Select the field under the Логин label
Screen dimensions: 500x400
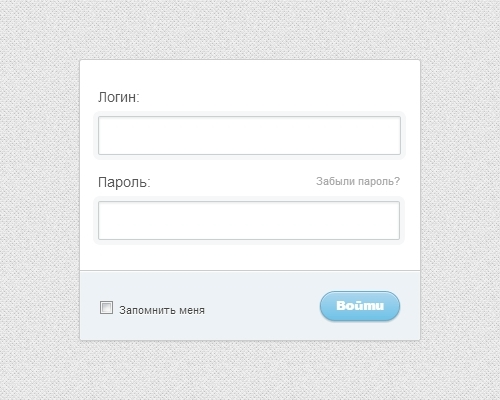[x=249, y=135]
